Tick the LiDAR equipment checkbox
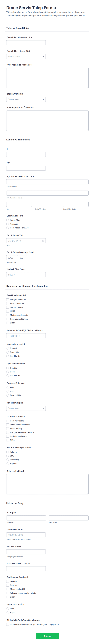Viewport: 94px width, 644px height. pos(8,311)
